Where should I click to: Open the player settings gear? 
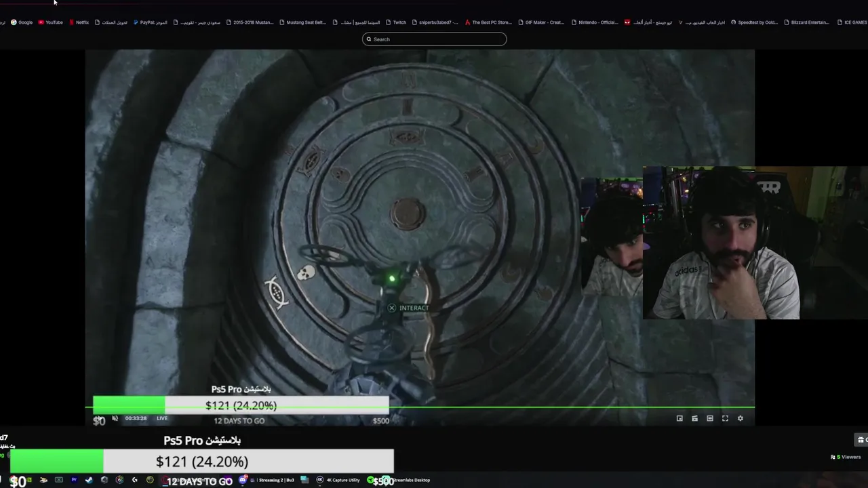click(x=741, y=418)
